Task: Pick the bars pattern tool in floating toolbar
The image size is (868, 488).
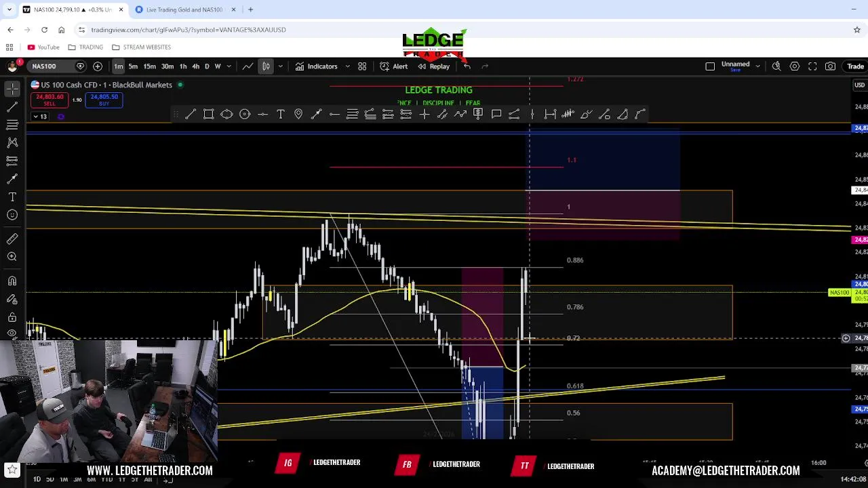Action: (568, 114)
